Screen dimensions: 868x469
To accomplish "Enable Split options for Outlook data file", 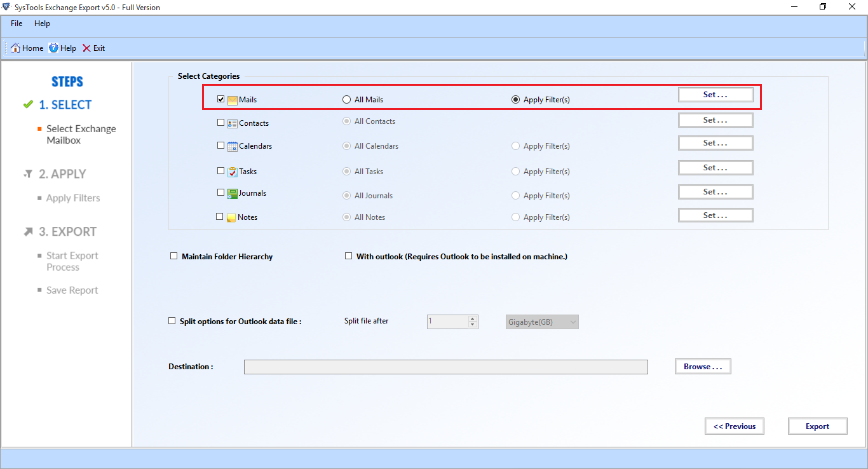I will click(172, 321).
